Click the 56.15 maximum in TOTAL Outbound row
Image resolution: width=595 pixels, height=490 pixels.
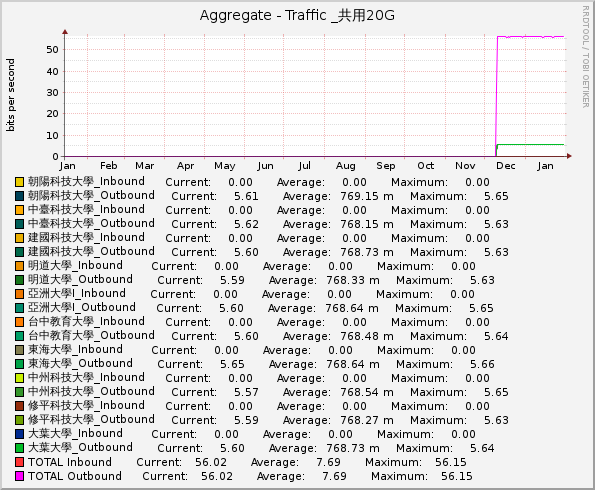coord(457,476)
